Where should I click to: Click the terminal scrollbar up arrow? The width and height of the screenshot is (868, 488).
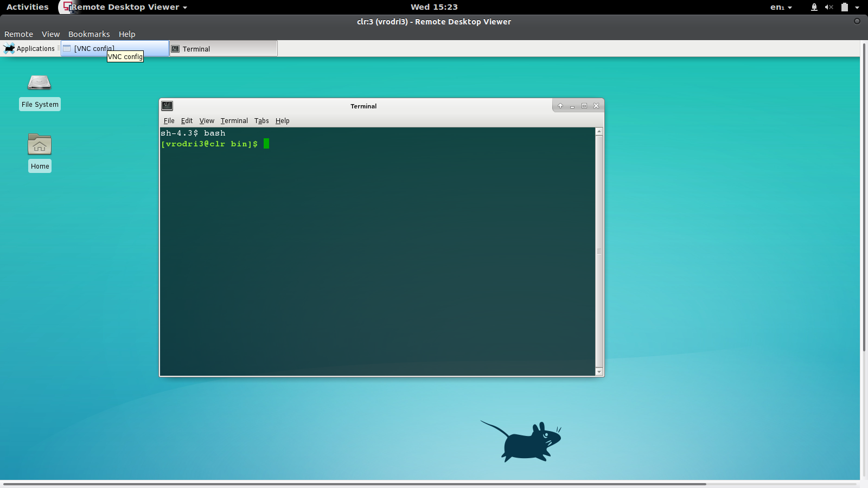(x=599, y=132)
